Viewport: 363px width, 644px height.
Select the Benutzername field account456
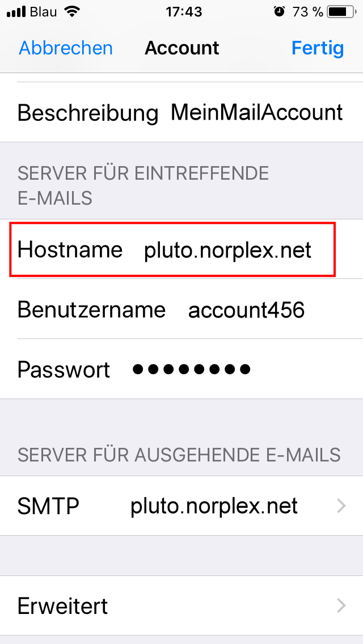246,310
